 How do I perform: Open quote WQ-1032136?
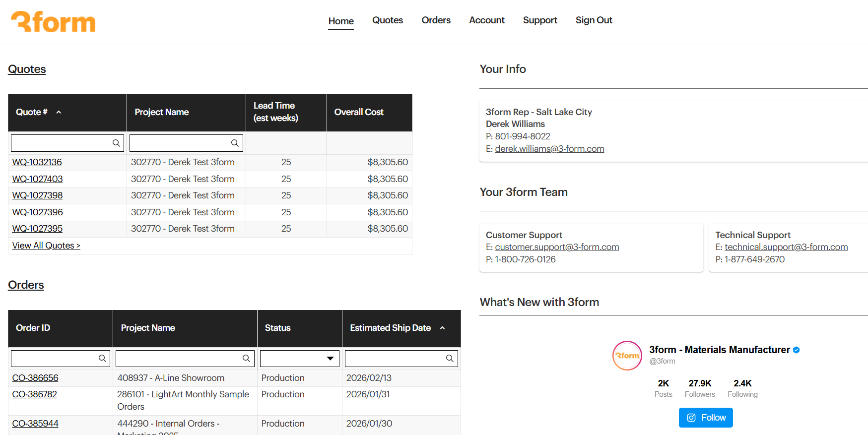coord(37,162)
